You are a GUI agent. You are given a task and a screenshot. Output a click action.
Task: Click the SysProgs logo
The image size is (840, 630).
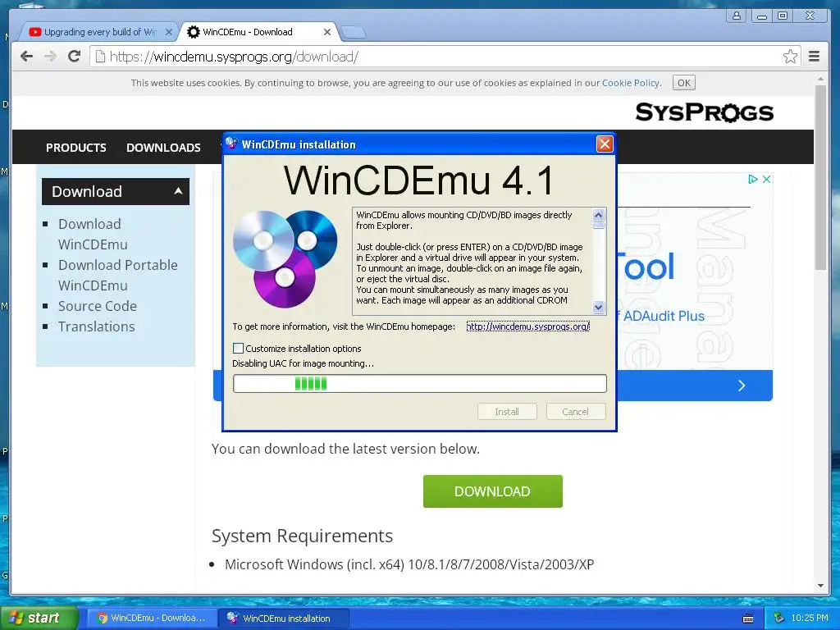tap(705, 112)
